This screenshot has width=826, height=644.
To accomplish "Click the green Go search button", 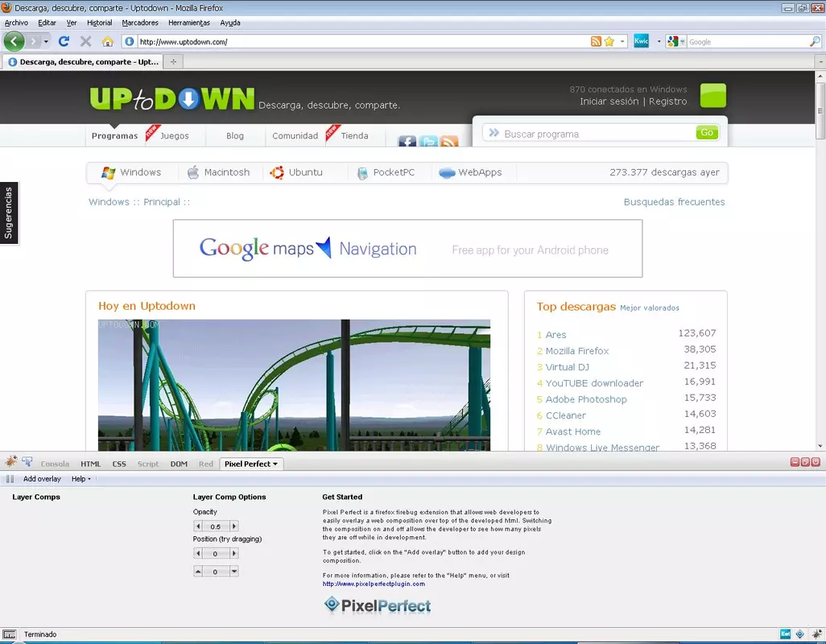I will pyautogui.click(x=707, y=133).
